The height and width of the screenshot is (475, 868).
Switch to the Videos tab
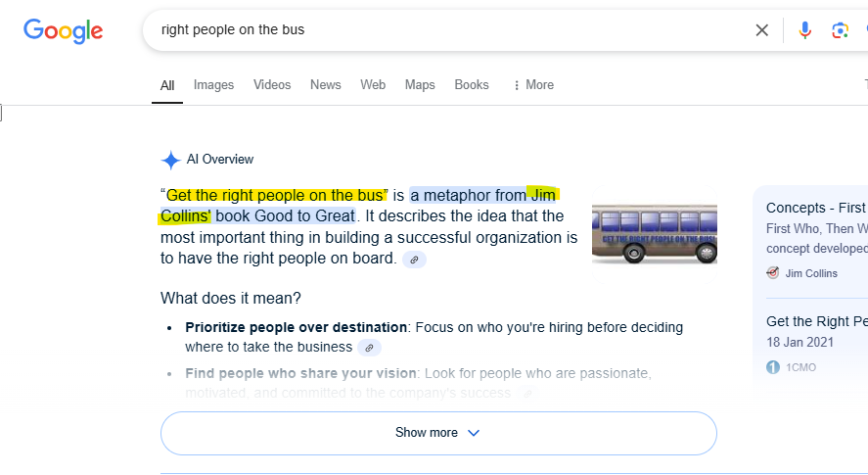click(272, 85)
